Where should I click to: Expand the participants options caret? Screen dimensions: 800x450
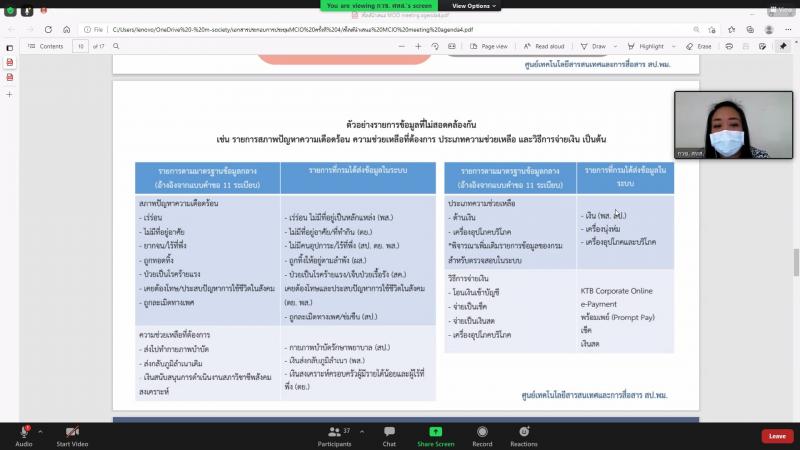coord(362,432)
